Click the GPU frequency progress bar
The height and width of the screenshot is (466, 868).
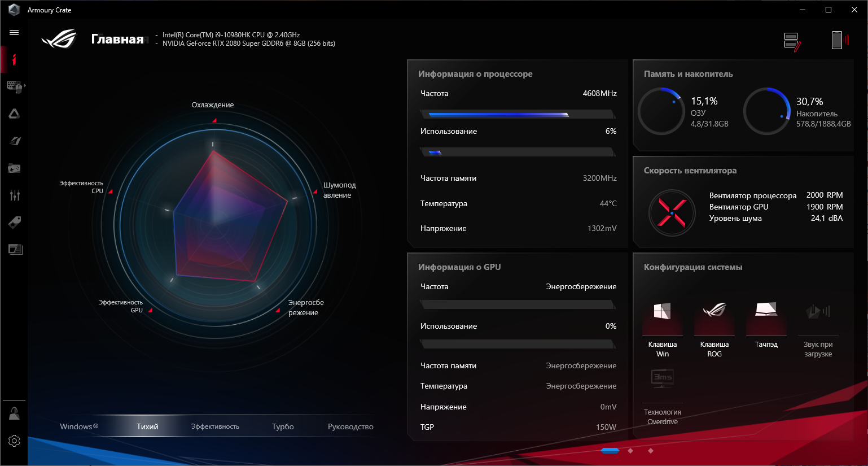[518, 304]
